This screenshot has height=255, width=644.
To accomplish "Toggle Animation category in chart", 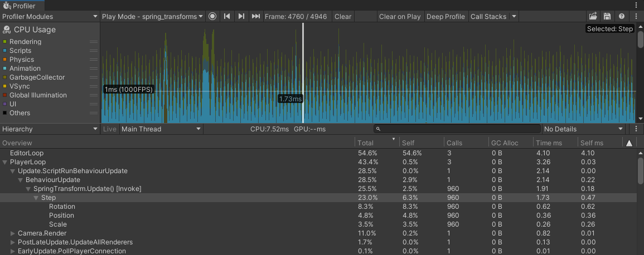I will pos(4,68).
